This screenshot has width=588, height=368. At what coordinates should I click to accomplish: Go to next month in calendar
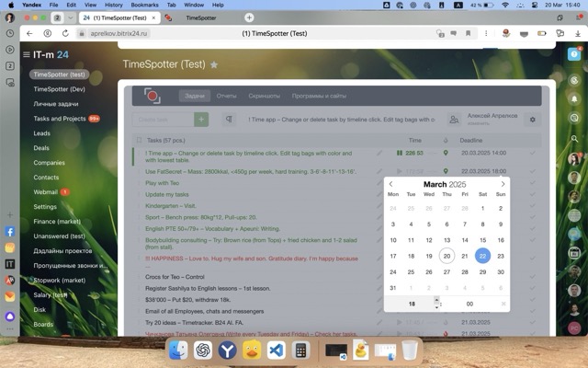503,184
